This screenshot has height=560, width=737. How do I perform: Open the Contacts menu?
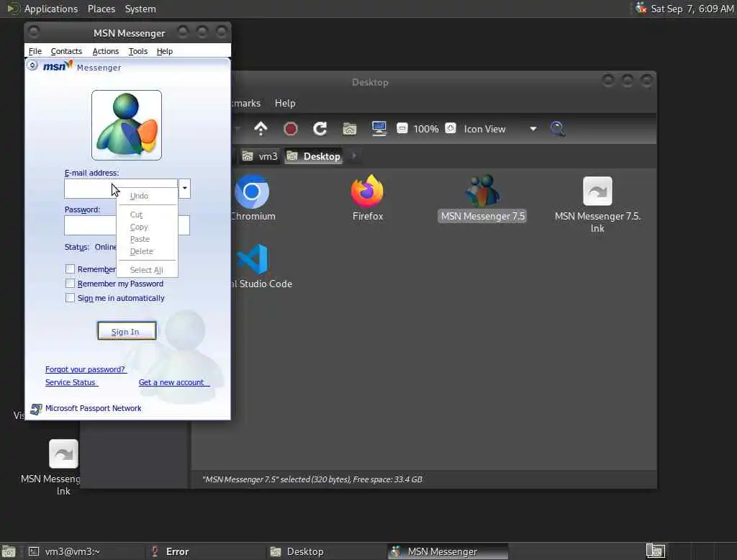tap(66, 51)
